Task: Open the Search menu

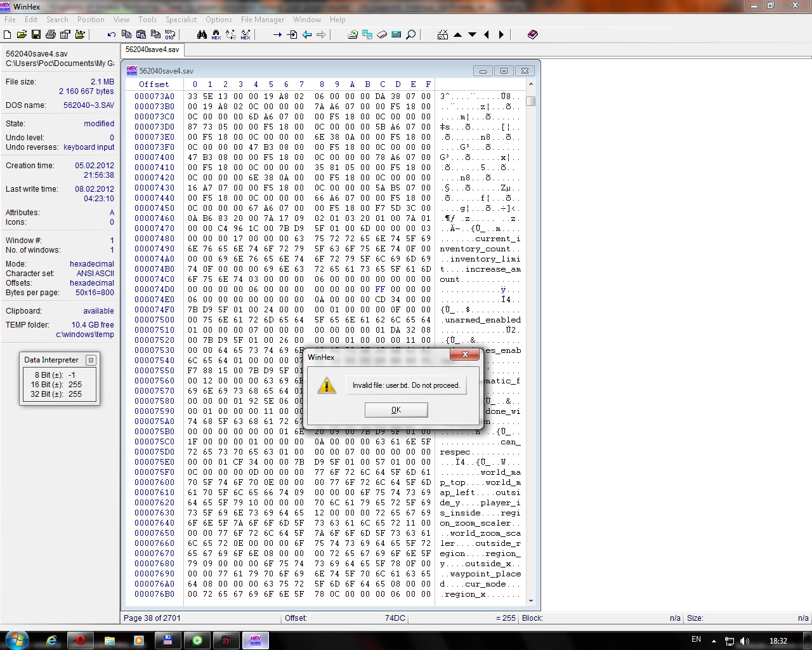Action: pos(57,20)
